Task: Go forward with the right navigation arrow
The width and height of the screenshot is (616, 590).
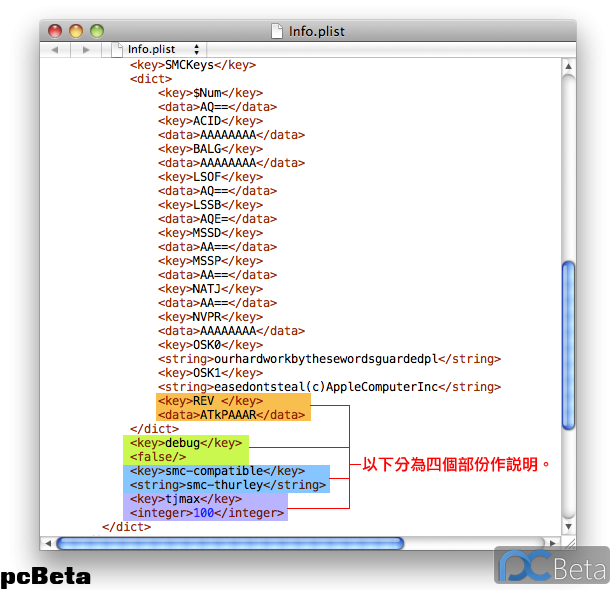Action: pyautogui.click(x=86, y=50)
